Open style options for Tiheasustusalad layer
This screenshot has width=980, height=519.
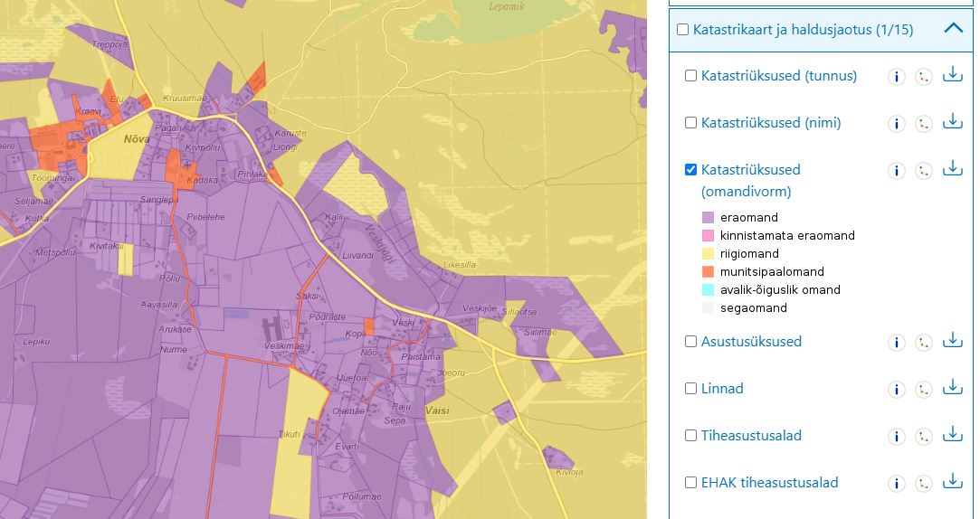click(923, 437)
